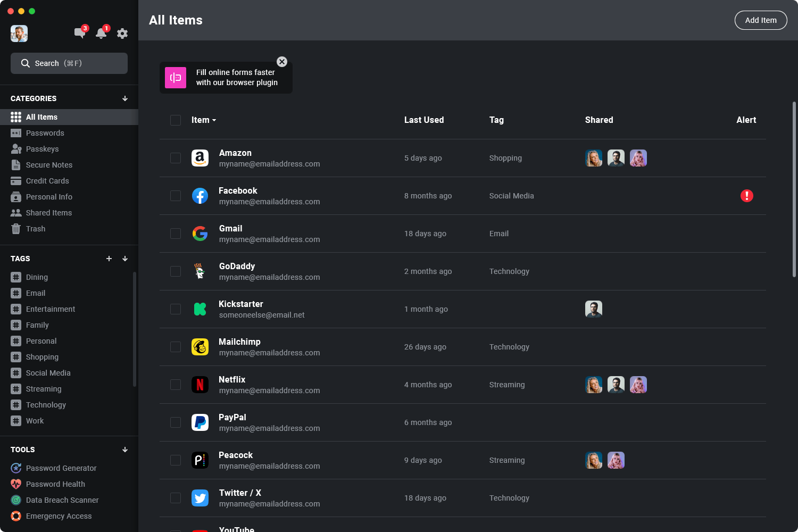Select the Passwords category
Viewport: 798px width, 532px height.
(x=69, y=133)
